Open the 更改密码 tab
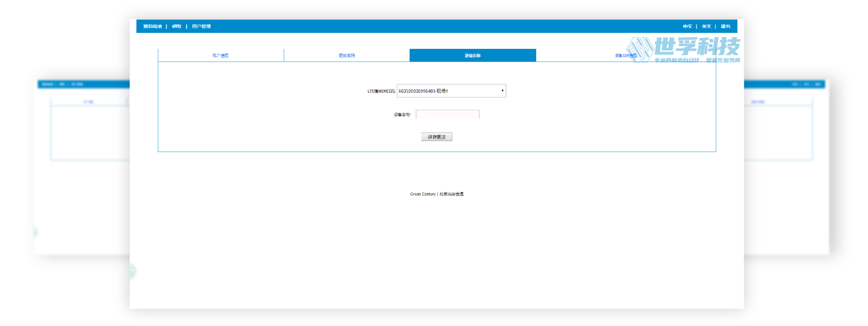868x326 pixels. 347,56
